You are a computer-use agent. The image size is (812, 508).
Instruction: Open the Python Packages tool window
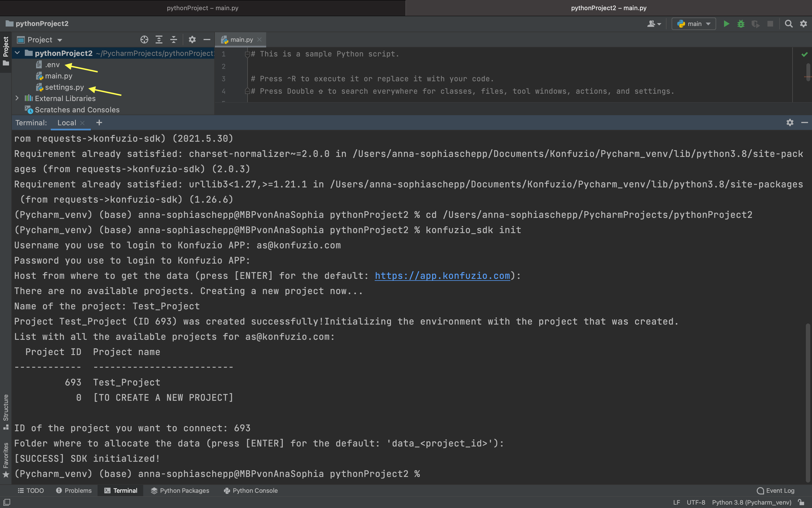pyautogui.click(x=180, y=491)
